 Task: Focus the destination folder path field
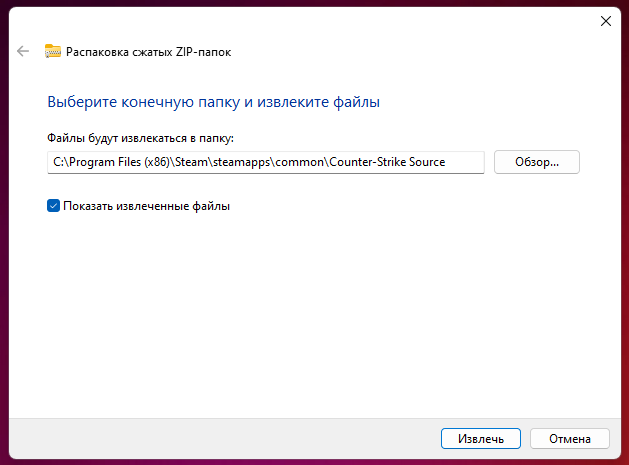(x=266, y=162)
